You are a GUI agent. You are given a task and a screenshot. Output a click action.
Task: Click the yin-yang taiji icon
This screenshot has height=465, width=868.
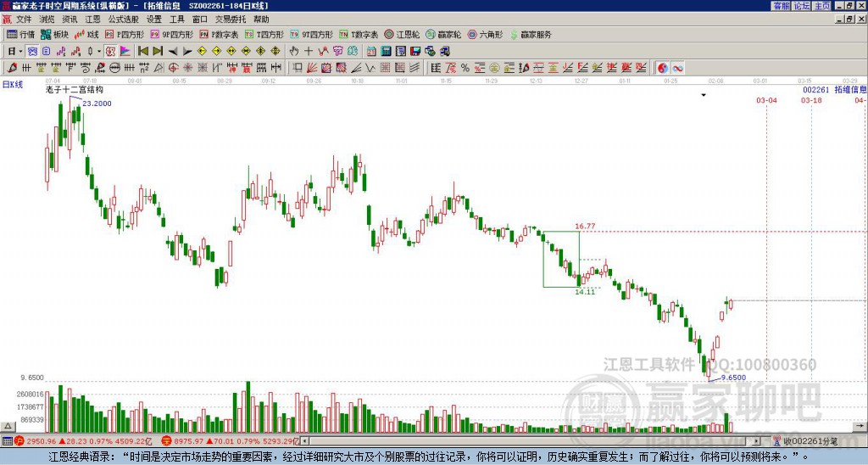click(x=663, y=68)
